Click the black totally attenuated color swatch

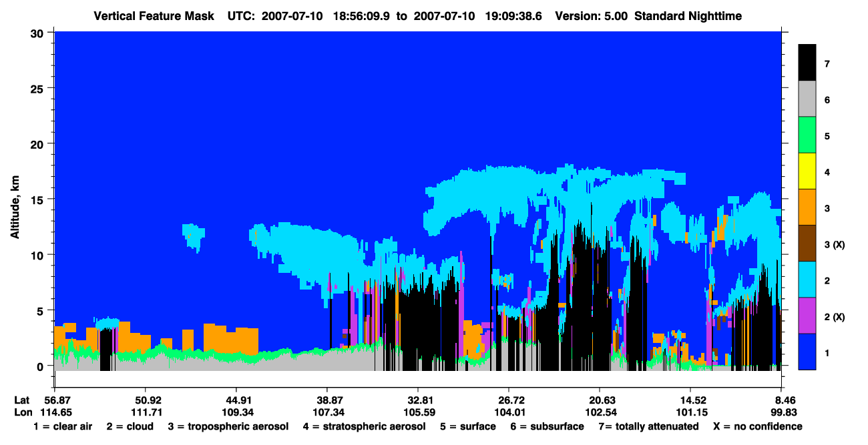click(x=807, y=63)
